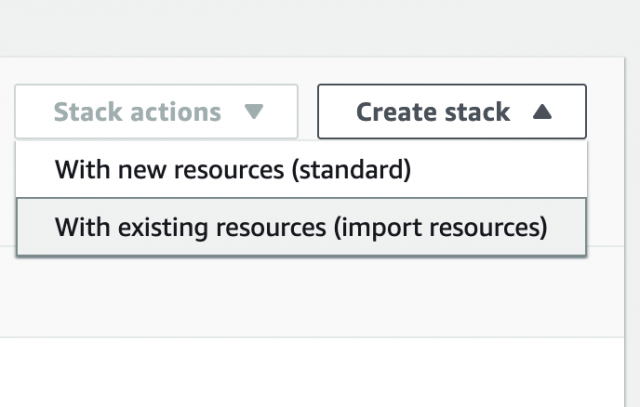The image size is (640, 407).
Task: Open the Stack actions dropdown
Action: [x=156, y=112]
